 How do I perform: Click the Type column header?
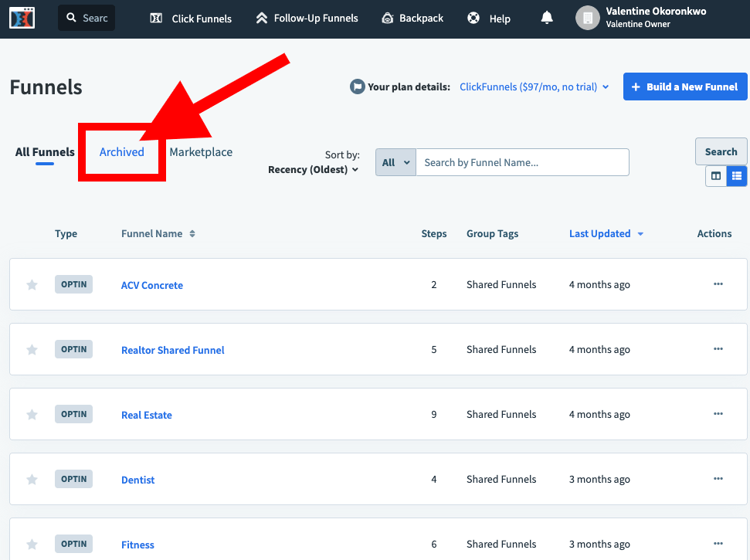[66, 234]
